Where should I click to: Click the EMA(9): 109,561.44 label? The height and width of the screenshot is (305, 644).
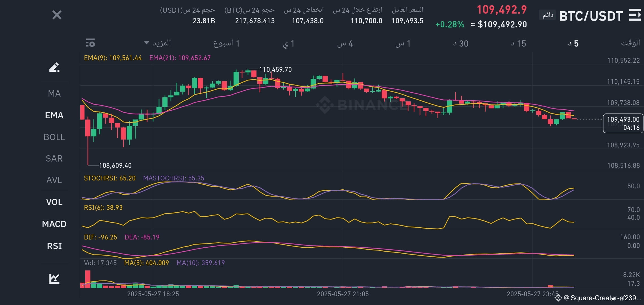coord(113,58)
